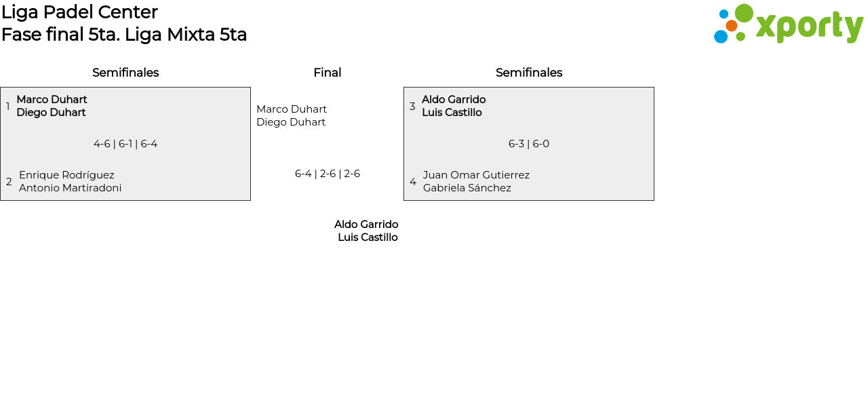The width and height of the screenshot is (868, 416).
Task: Select the Liga Padel Center title
Action: [x=79, y=12]
